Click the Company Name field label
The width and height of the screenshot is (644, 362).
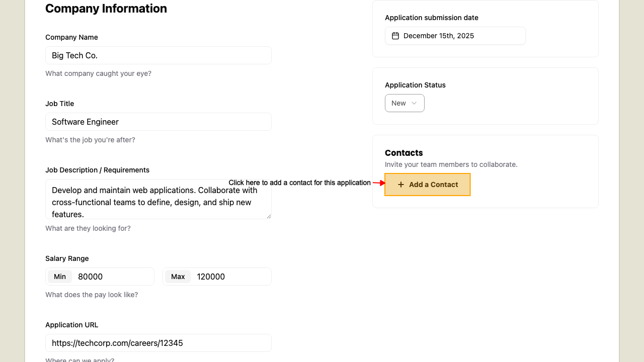click(71, 37)
